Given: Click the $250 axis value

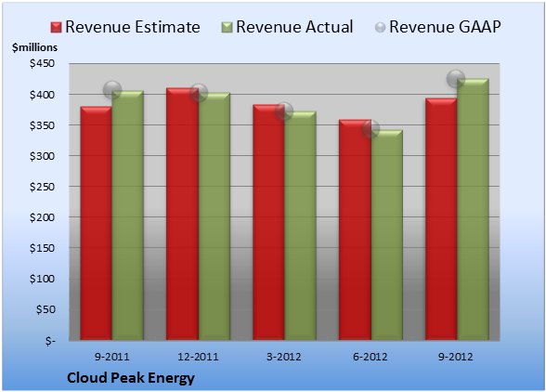Looking at the screenshot, I should pyautogui.click(x=42, y=187).
